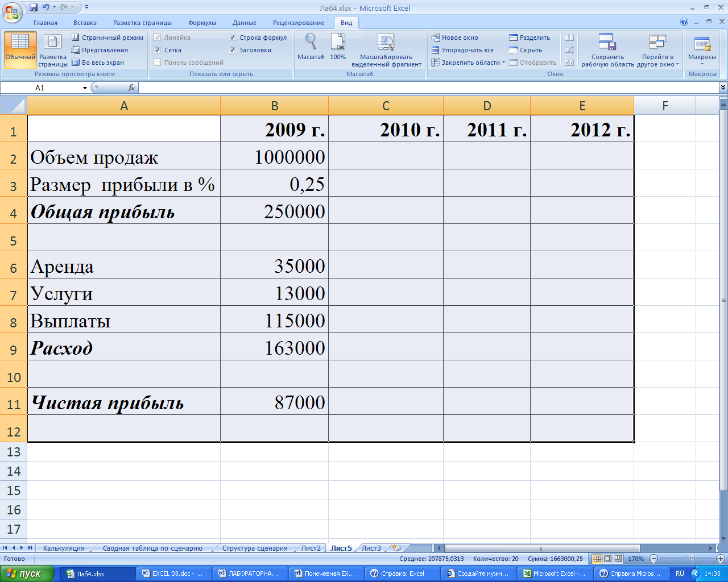Screen dimensions: 728x582
Task: Arrange windows with Упорядочить все
Action: (462, 50)
